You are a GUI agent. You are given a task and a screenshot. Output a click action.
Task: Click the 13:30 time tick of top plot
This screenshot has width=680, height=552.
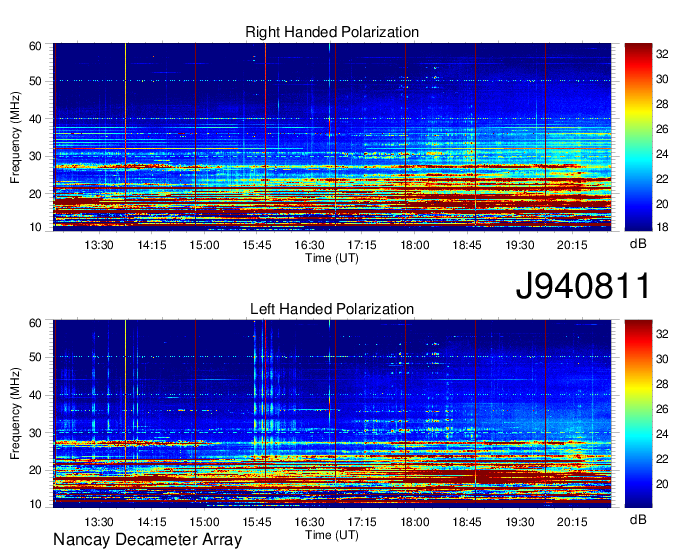click(x=99, y=245)
